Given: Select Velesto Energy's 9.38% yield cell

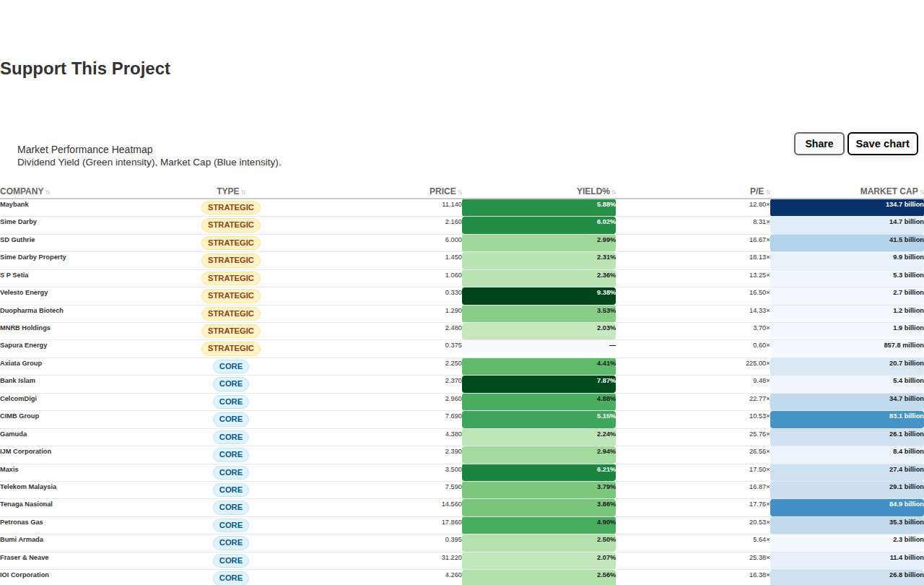Looking at the screenshot, I should (x=539, y=296).
